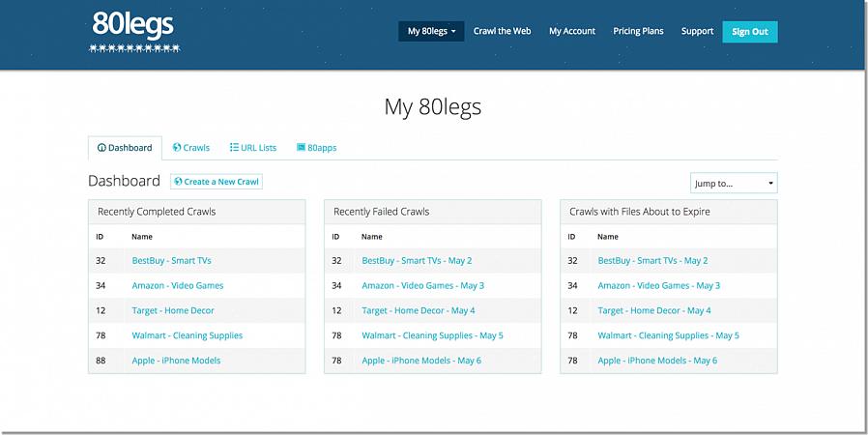The image size is (868, 435).
Task: Open expiring crawl Apple - iPhone Models - May 6
Action: click(657, 361)
